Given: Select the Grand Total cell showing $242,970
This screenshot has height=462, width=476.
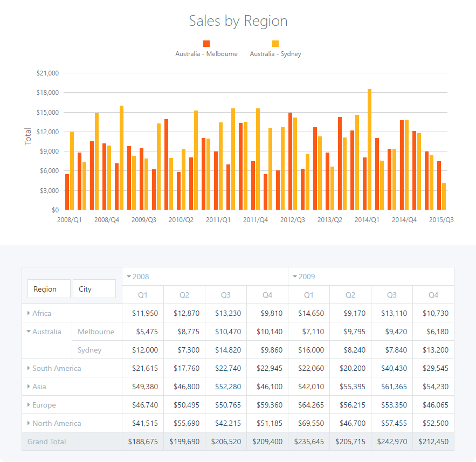Looking at the screenshot, I should tap(391, 442).
